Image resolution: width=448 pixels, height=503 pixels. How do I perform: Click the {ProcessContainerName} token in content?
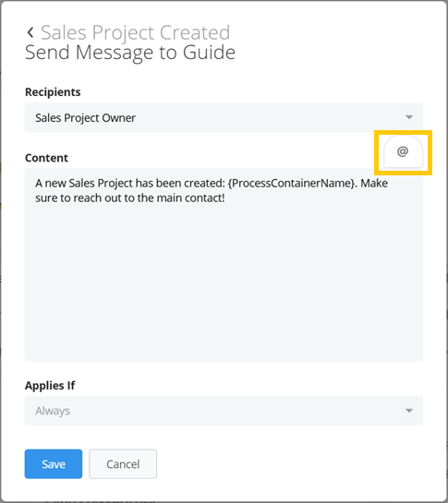tap(291, 183)
